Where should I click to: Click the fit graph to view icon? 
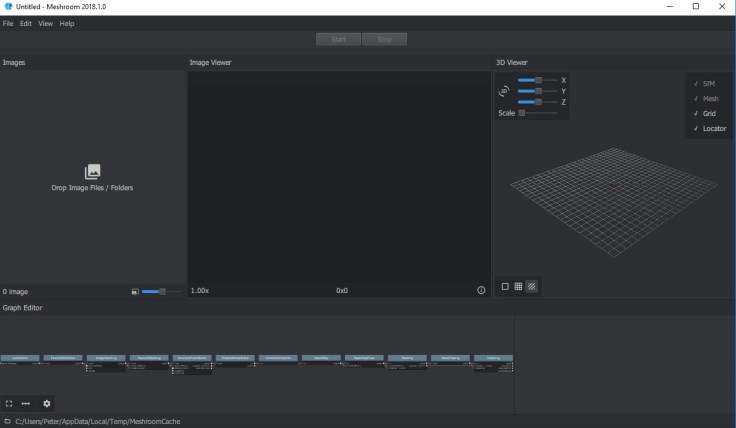9,403
